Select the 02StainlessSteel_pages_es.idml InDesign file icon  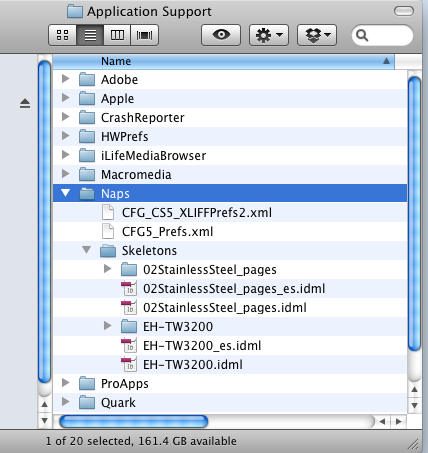pos(129,288)
